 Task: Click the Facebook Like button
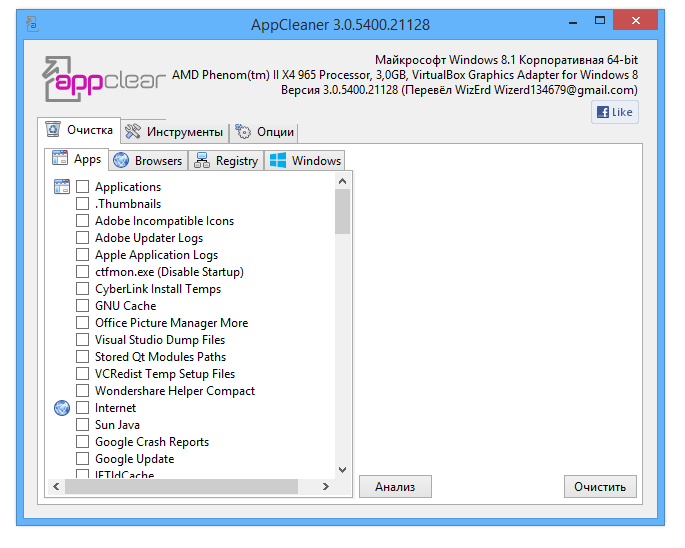615,112
